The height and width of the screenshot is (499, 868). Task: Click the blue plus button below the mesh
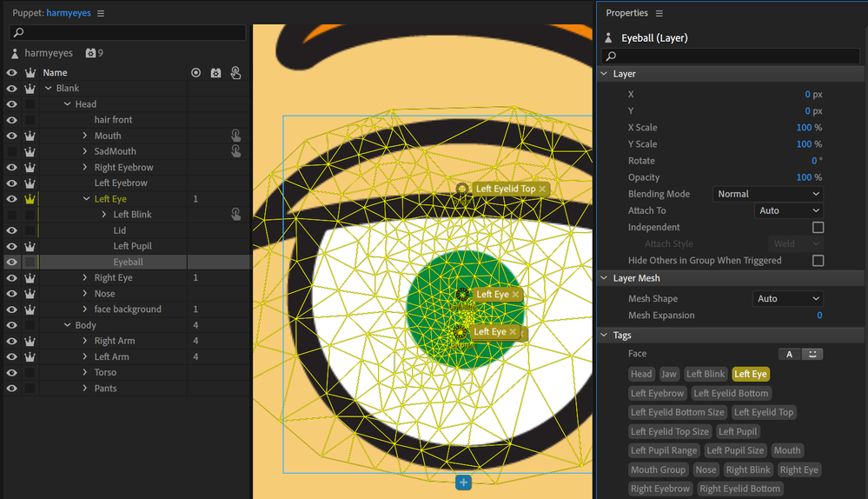[463, 482]
